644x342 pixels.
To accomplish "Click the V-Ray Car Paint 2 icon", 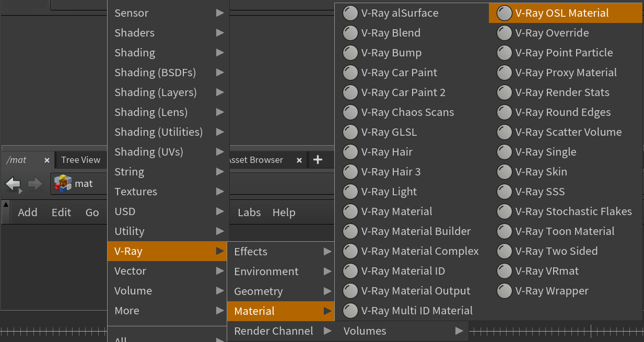I will tap(350, 92).
